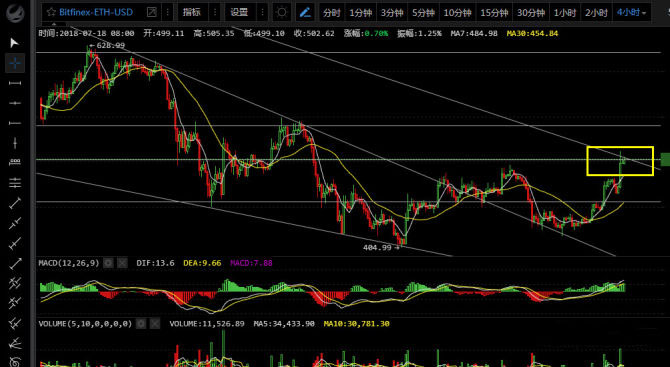Select the arrow line drawing tool
The image size is (670, 367).
click(15, 264)
